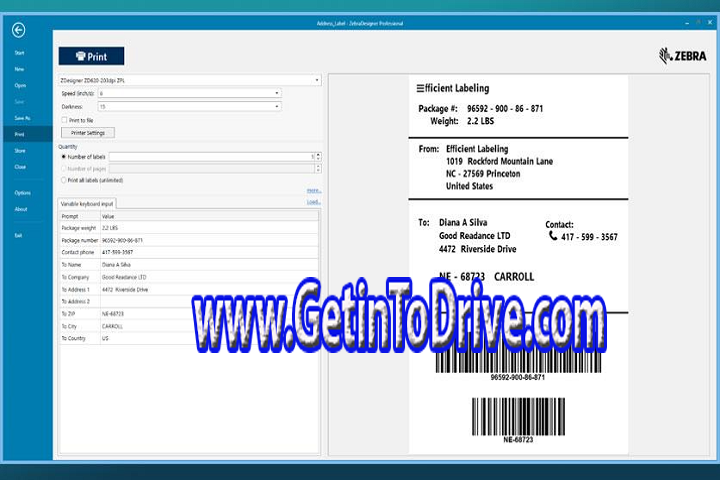Edit To Country value US
The height and width of the screenshot is (480, 720).
click(209, 338)
